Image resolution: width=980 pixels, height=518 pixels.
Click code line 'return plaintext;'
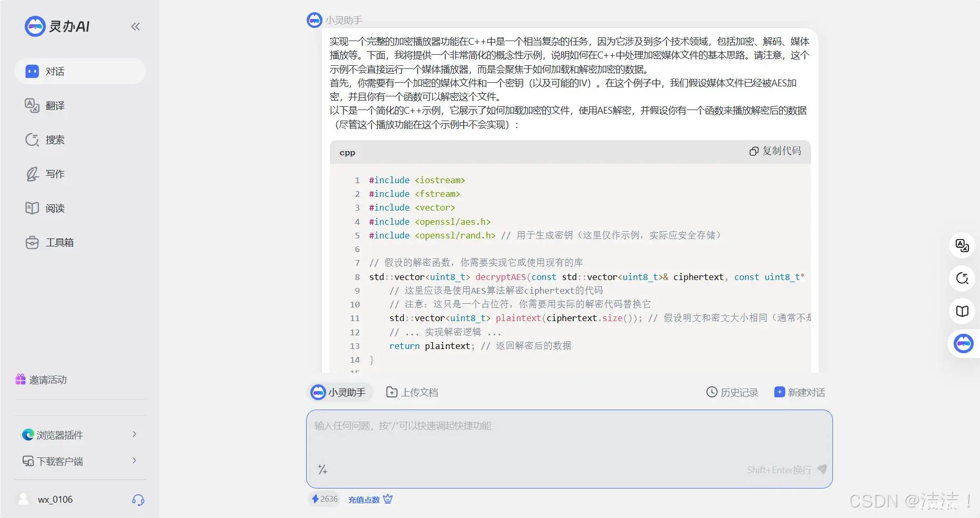tap(432, 346)
